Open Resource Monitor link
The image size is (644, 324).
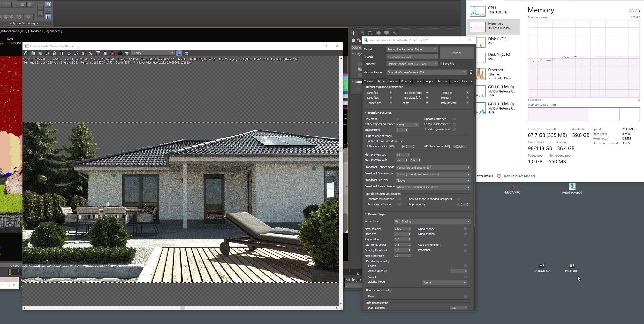519,176
